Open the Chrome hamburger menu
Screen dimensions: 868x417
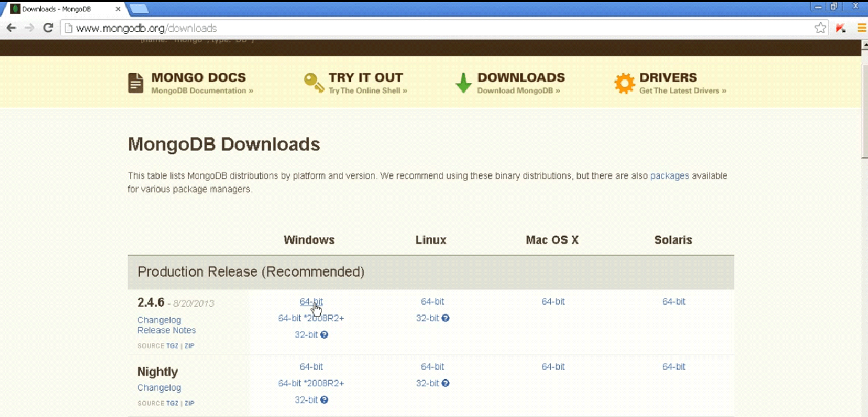click(862, 28)
